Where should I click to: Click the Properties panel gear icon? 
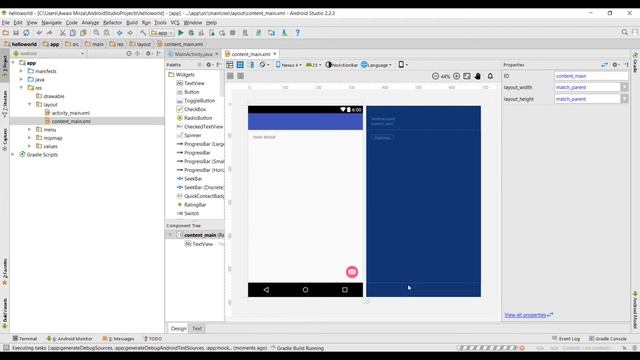pyautogui.click(x=616, y=64)
